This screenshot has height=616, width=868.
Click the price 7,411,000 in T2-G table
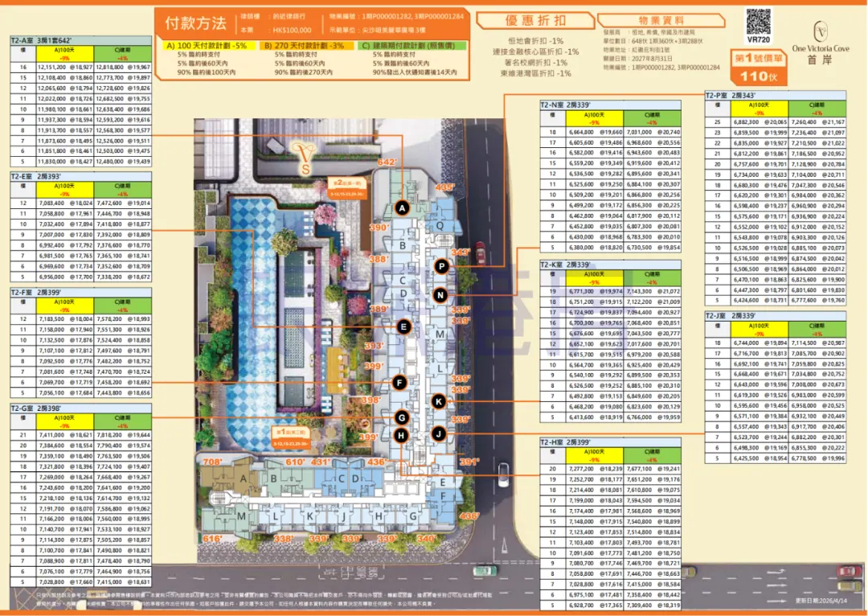pyautogui.click(x=51, y=435)
